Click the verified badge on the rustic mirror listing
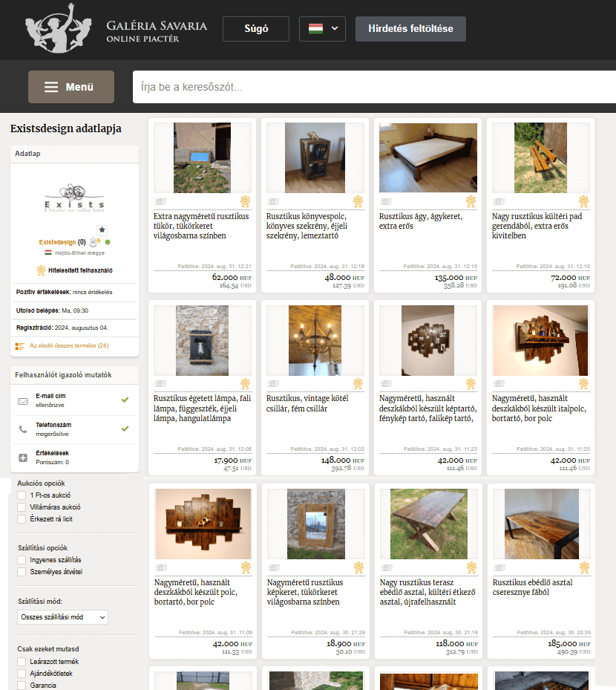616x690 pixels. tap(244, 201)
